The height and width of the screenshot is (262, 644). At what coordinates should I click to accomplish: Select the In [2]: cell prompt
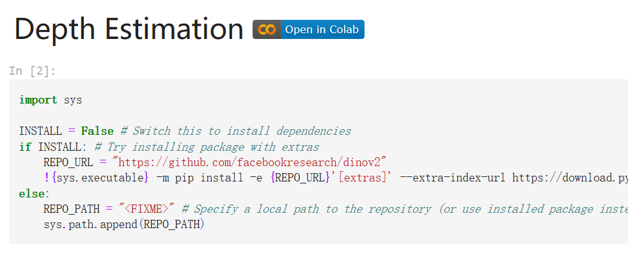pos(33,71)
